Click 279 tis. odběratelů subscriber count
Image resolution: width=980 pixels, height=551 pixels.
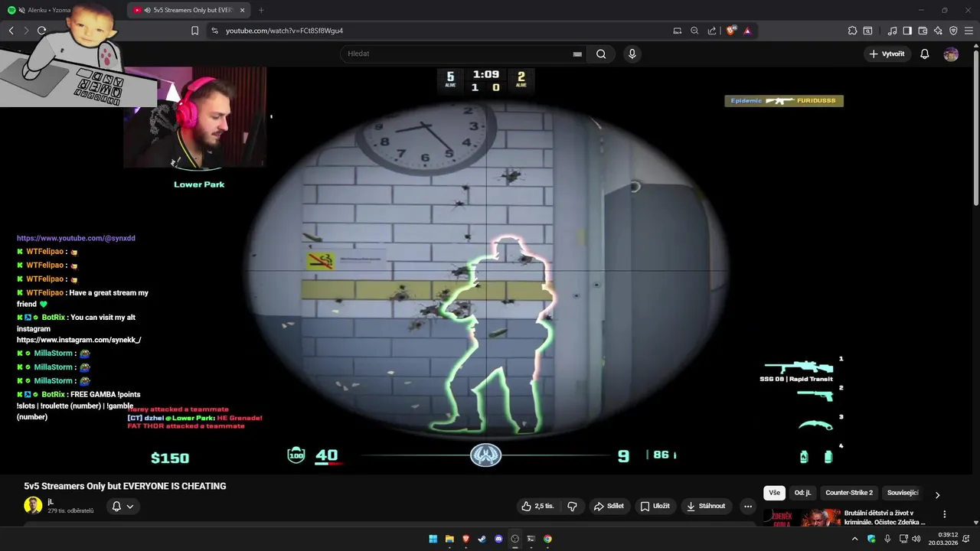(70, 510)
